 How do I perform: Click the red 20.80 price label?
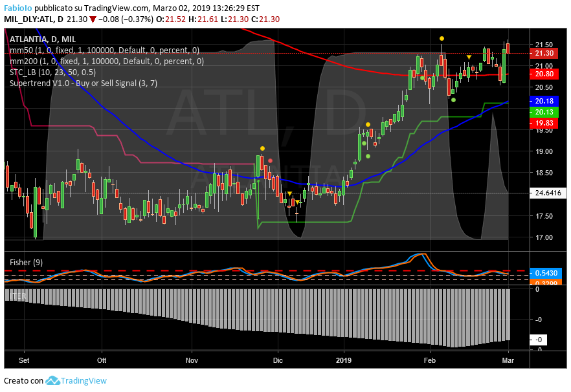544,74
